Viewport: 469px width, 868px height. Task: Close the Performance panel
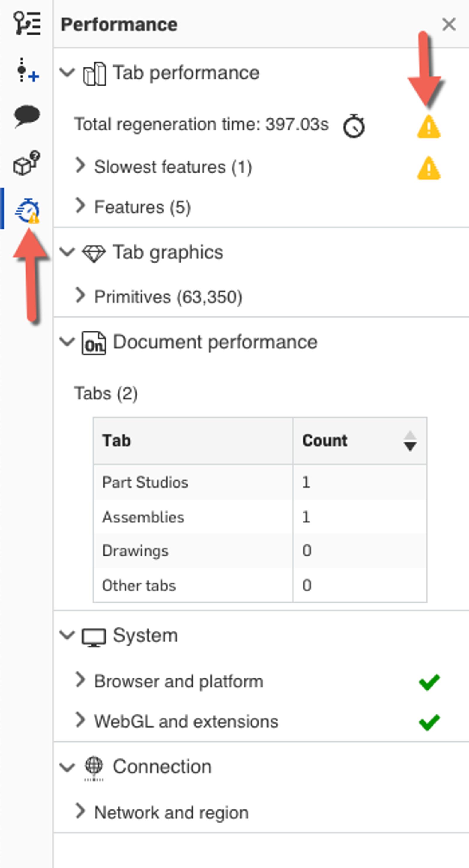[449, 25]
